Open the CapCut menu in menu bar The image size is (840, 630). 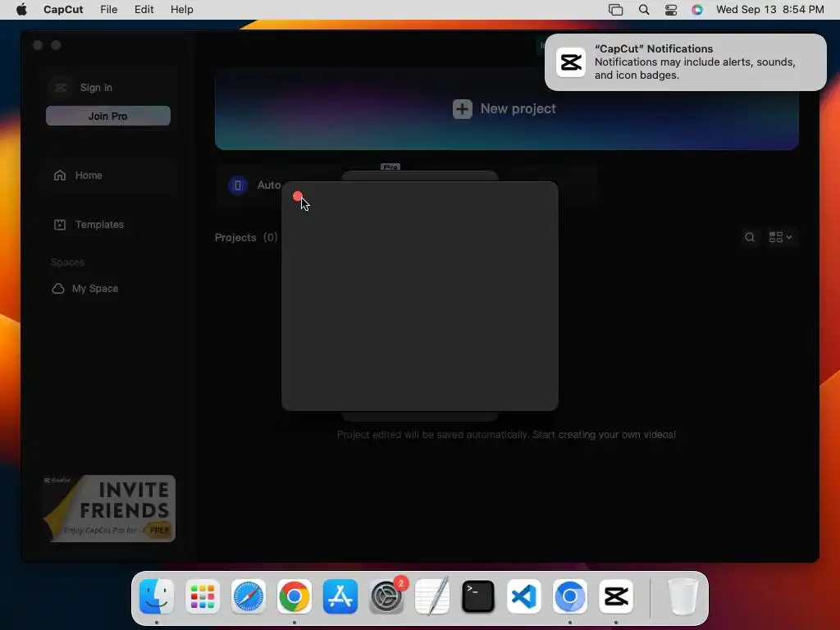click(x=63, y=10)
